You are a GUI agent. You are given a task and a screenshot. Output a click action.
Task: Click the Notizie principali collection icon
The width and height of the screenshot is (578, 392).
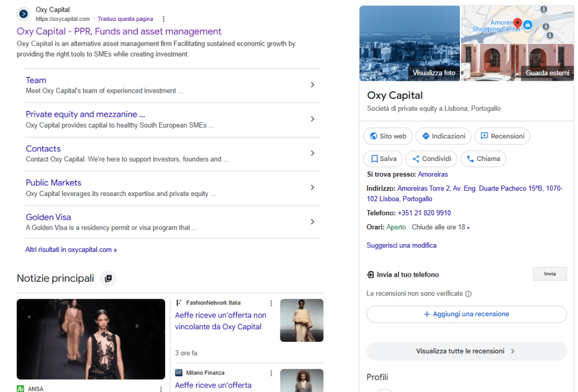click(108, 278)
